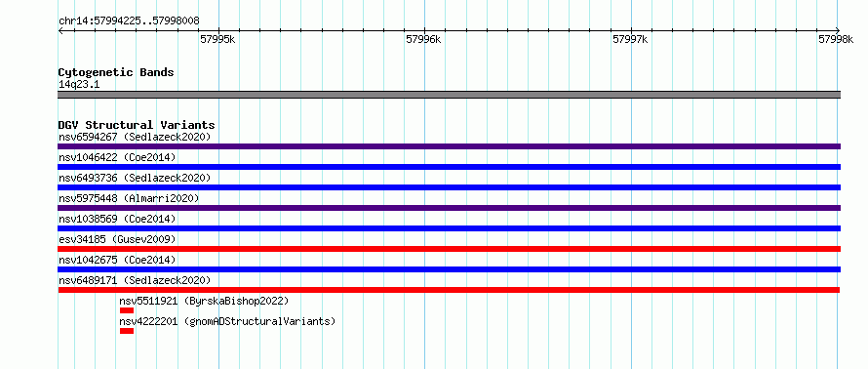Click the gray 14q23.1 cytogenetic band bar
Screen dimensions: 868x369
coord(450,95)
